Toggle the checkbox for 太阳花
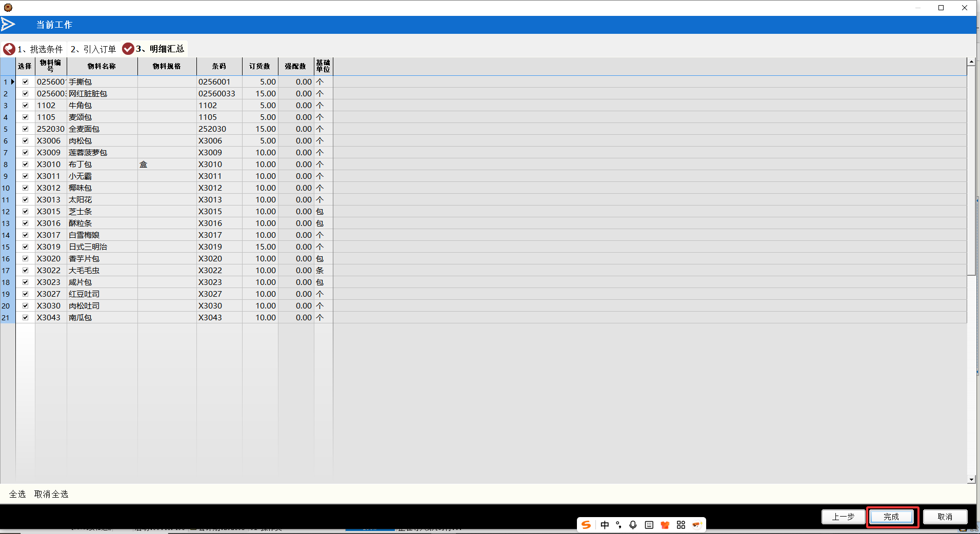The image size is (980, 534). pyautogui.click(x=25, y=199)
